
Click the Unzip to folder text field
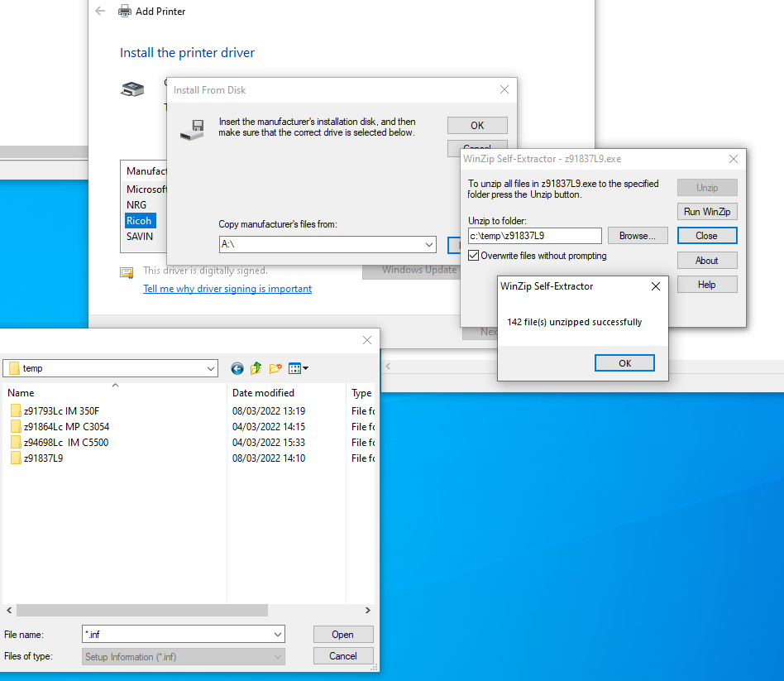coord(534,236)
